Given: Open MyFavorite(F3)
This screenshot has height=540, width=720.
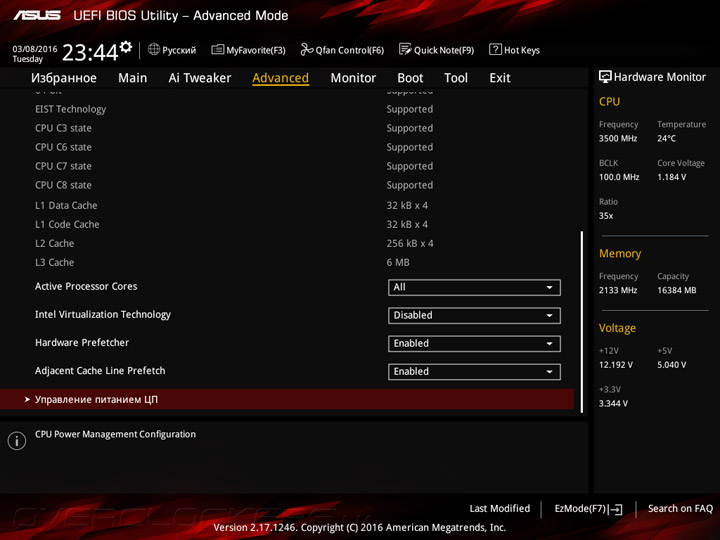Looking at the screenshot, I should (x=248, y=50).
